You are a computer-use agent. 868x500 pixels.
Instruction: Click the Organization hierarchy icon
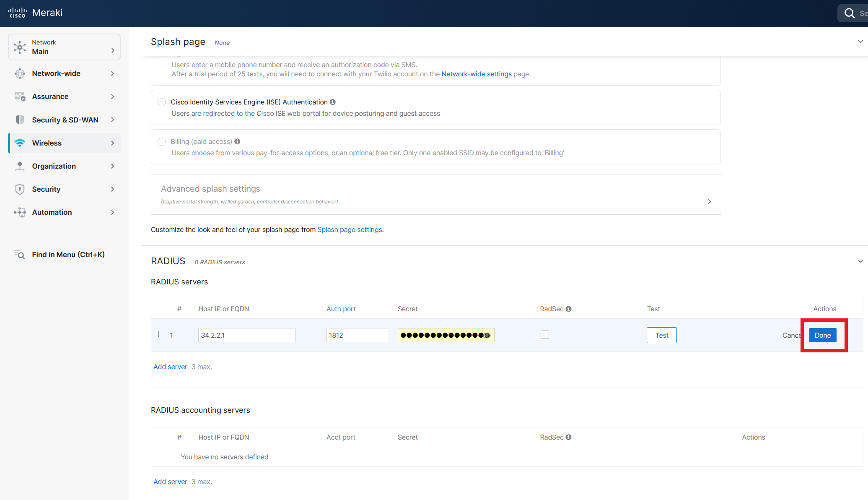[x=20, y=166]
